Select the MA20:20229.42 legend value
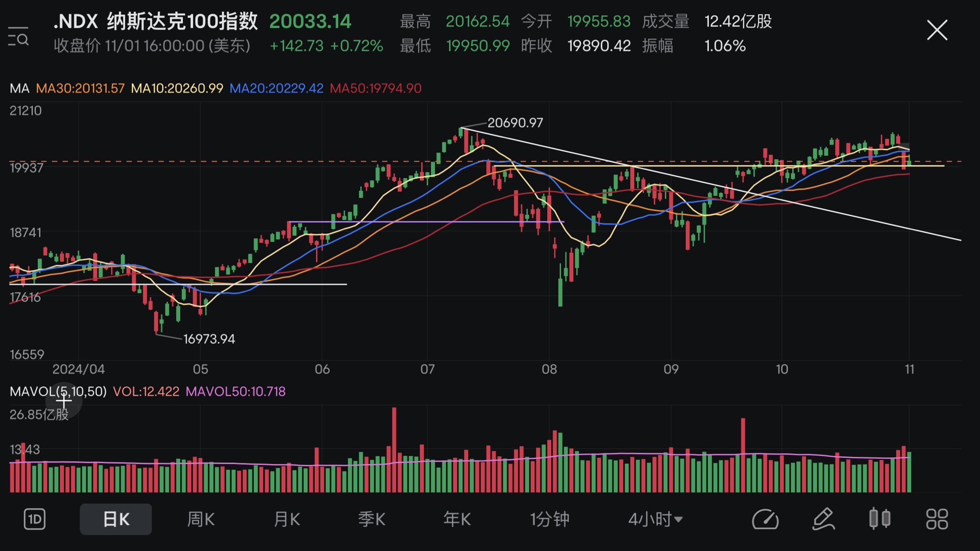 (x=277, y=88)
